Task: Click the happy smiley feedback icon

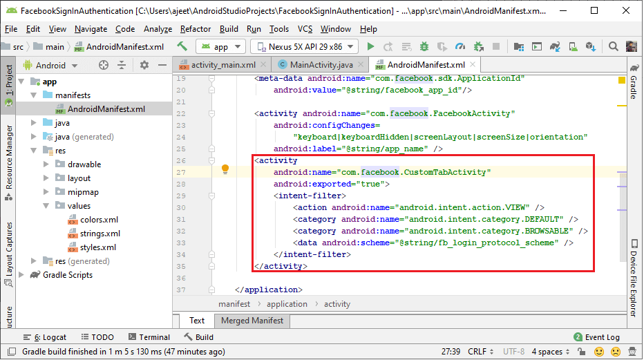Action: tap(599, 352)
